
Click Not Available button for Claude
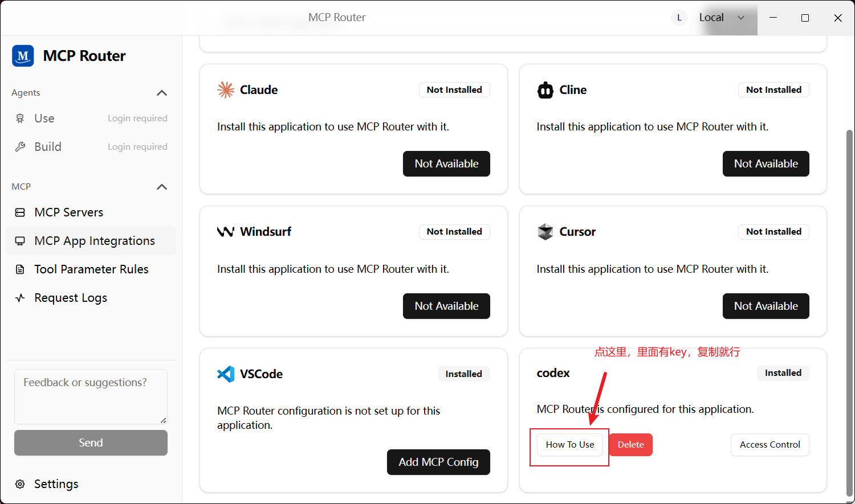(446, 163)
